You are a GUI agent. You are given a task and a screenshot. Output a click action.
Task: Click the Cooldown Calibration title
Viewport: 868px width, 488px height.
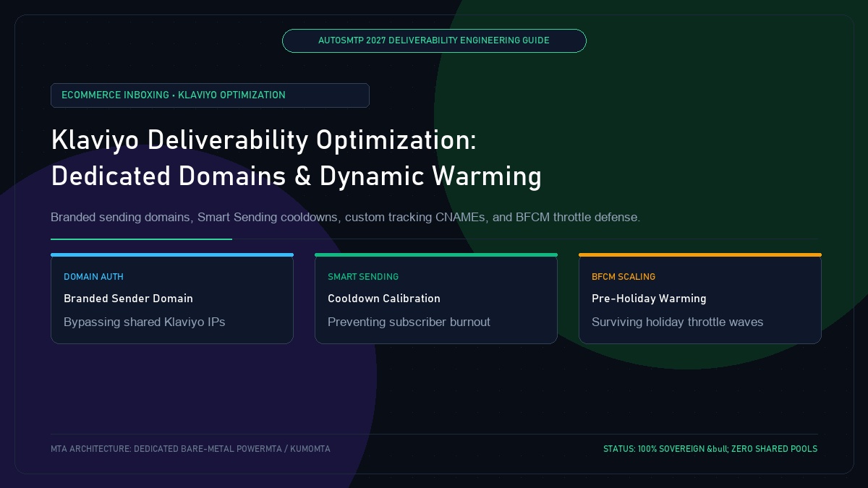(x=384, y=299)
